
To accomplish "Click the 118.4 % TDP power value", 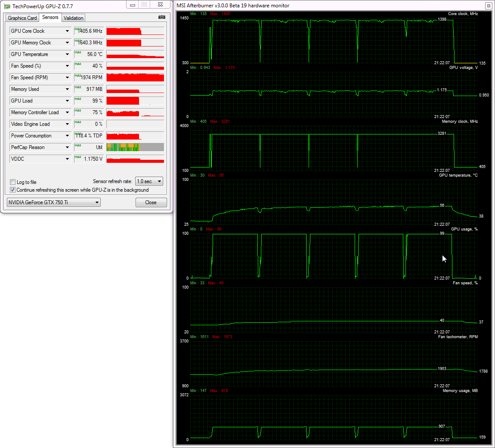I will pyautogui.click(x=89, y=136).
